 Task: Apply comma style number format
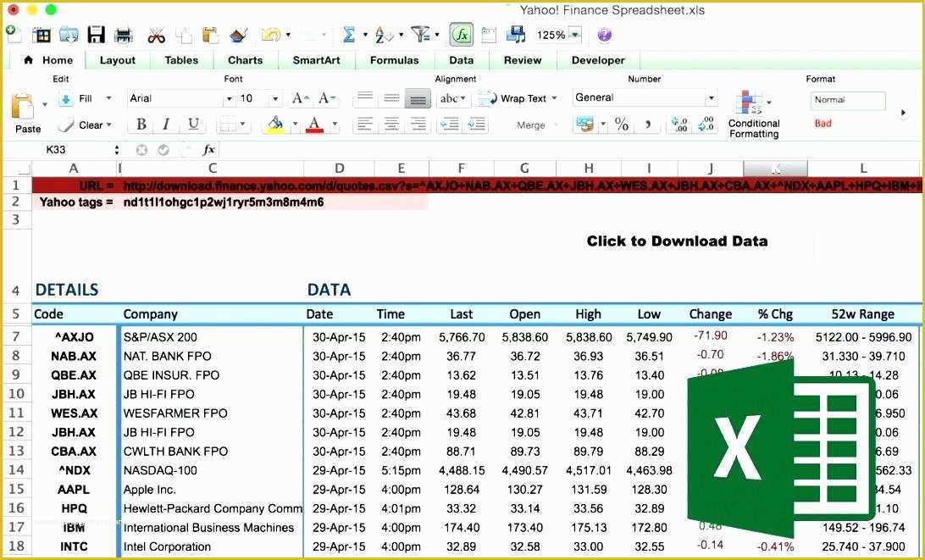(x=648, y=125)
